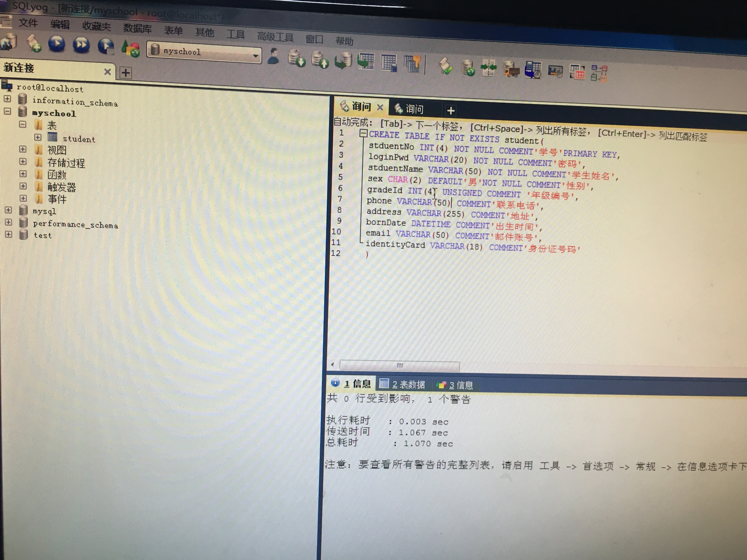Click the editor scrollbar left arrow
Image resolution: width=747 pixels, height=560 pixels.
333,365
